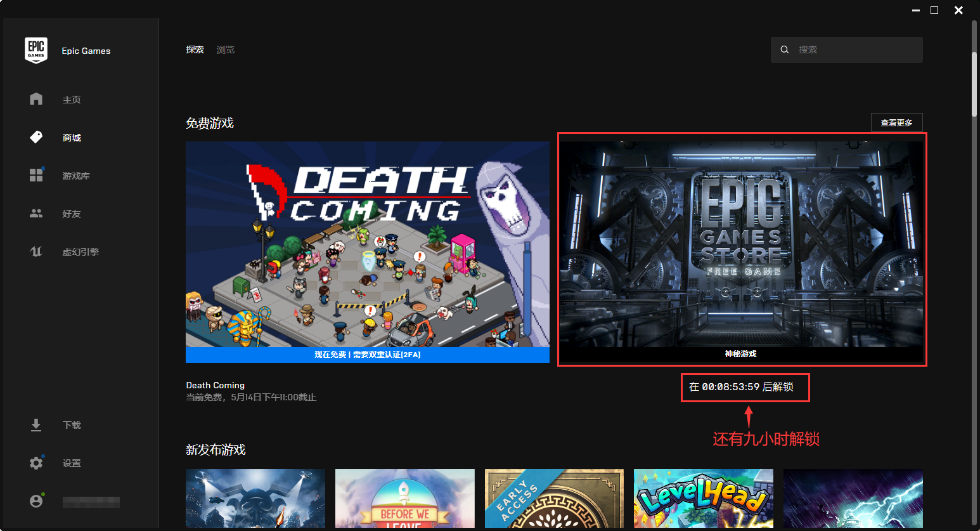Click the Epic Games logo
The image size is (980, 531).
pyautogui.click(x=36, y=51)
